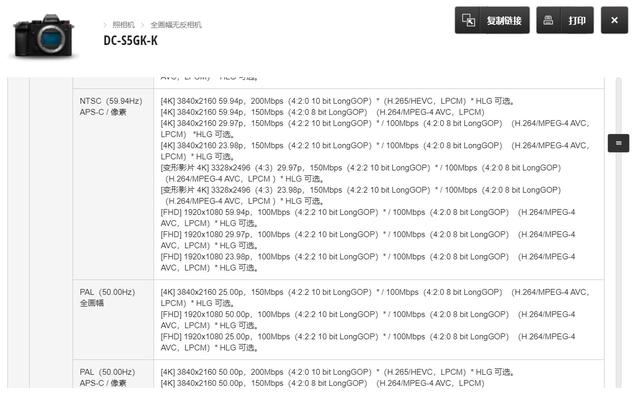This screenshot has height=397, width=640.
Task: Click the [FHD] 1920x1080 25.00p 100Mbps line
Action: click(368, 342)
